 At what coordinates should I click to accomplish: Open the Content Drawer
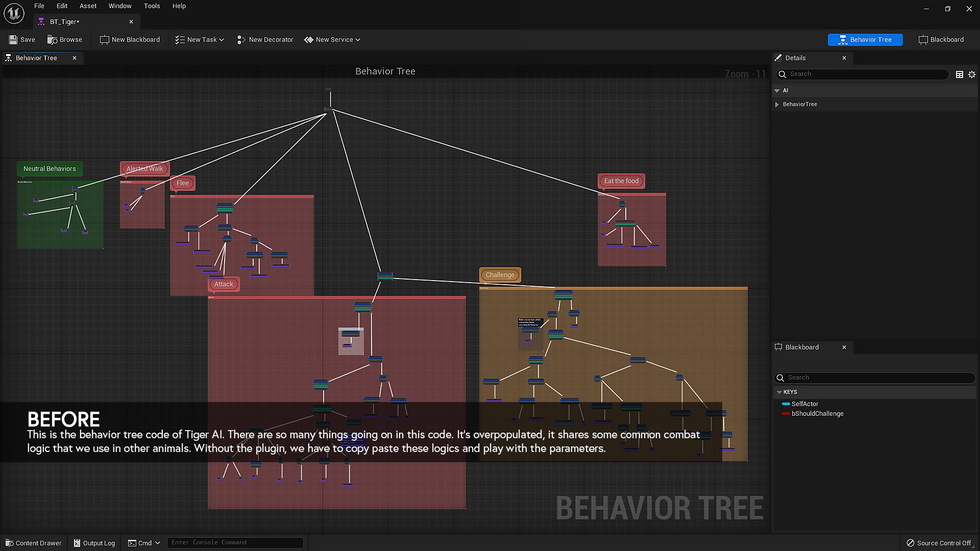click(x=33, y=543)
